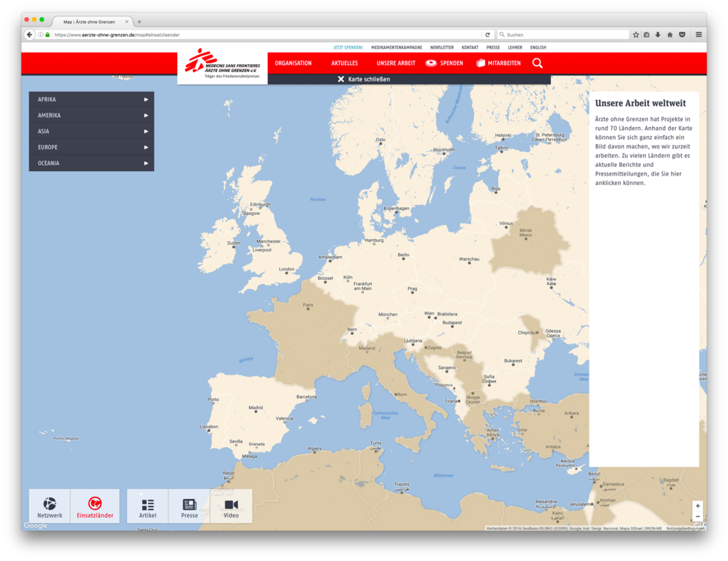Zoom in on the map
This screenshot has width=728, height=561.
(697, 505)
